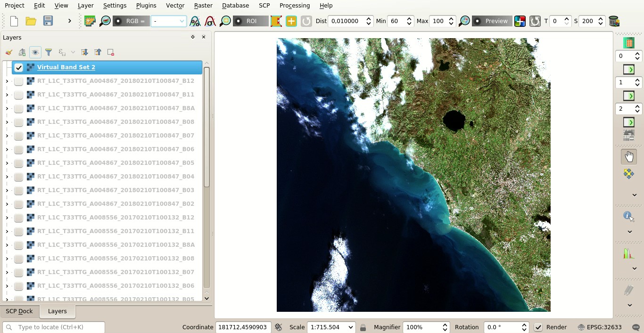Image resolution: width=644 pixels, height=333 pixels.
Task: Activate the Identify Features tool
Action: (628, 216)
